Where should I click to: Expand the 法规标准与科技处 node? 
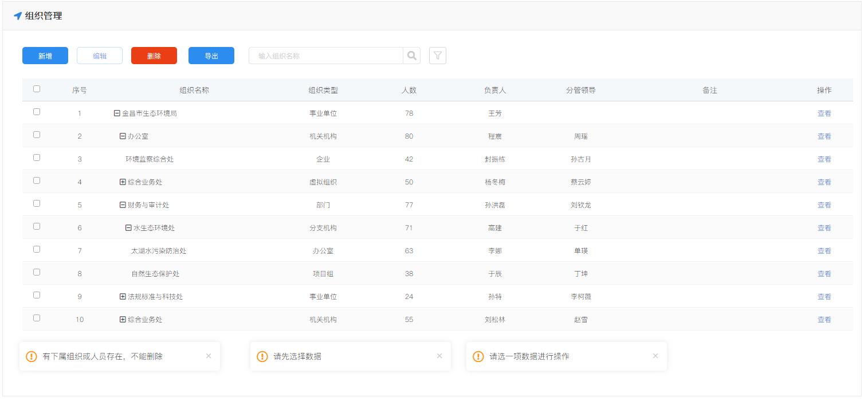[x=123, y=297]
